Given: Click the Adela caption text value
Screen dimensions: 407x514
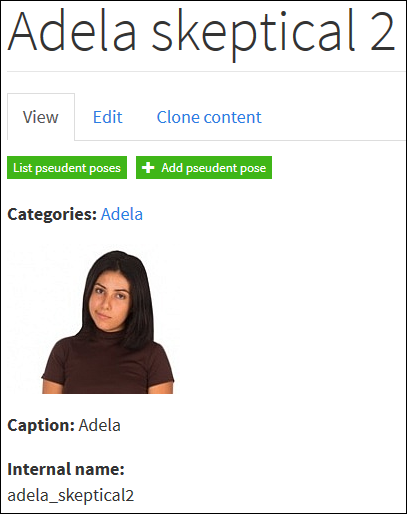Looking at the screenshot, I should pyautogui.click(x=100, y=425).
